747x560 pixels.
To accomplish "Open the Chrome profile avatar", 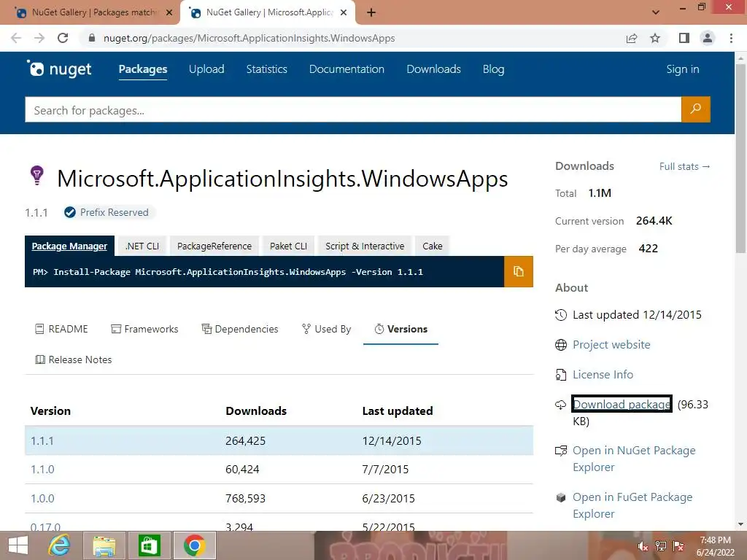I will 708,38.
